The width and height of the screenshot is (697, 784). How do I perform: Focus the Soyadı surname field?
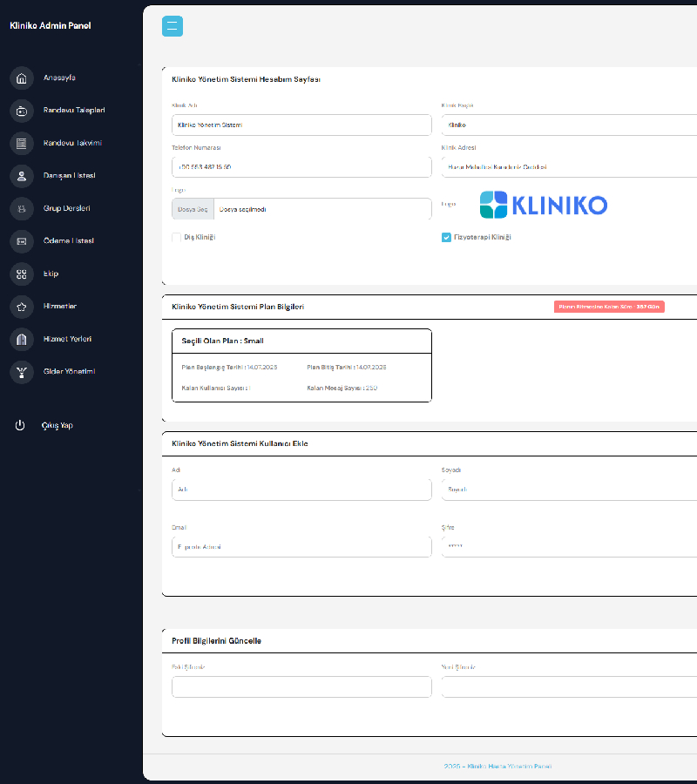[x=569, y=490]
